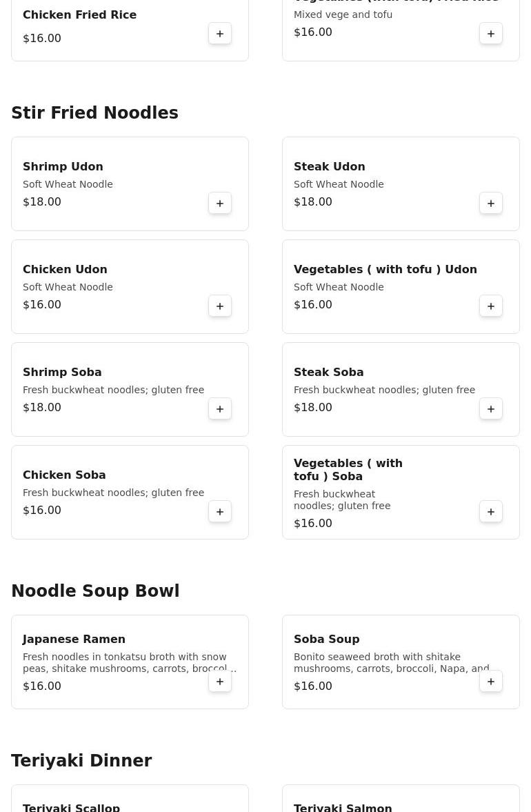The height and width of the screenshot is (812, 531).
Task: Open Teriyaki Salmon menu item
Action: [343, 806]
